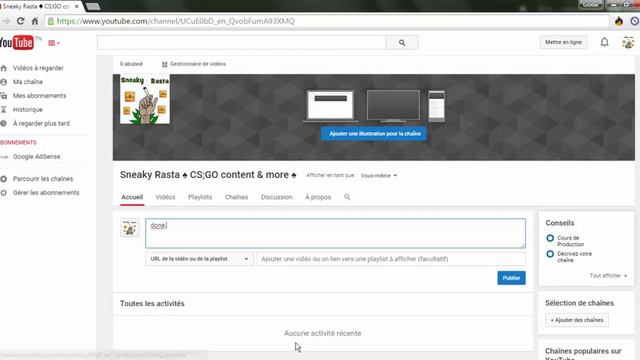Open Historique in the sidebar
Viewport: 640px width, 360px height.
(27, 110)
